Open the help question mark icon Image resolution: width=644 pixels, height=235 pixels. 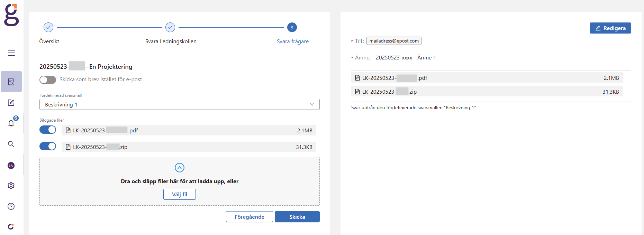pos(11,206)
